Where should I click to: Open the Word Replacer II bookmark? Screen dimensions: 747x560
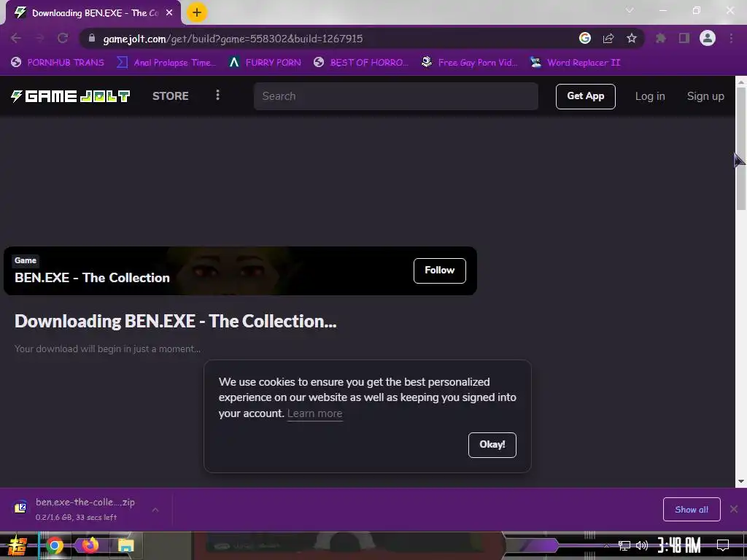point(575,63)
